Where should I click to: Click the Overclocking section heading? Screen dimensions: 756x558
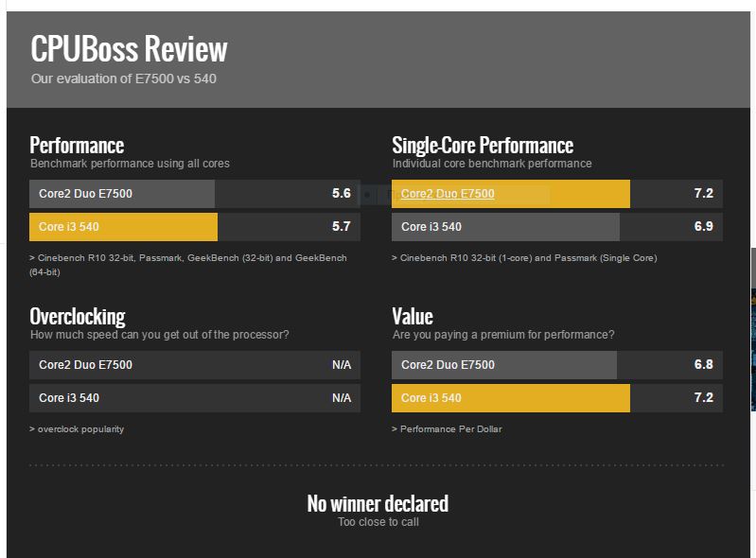tap(78, 317)
